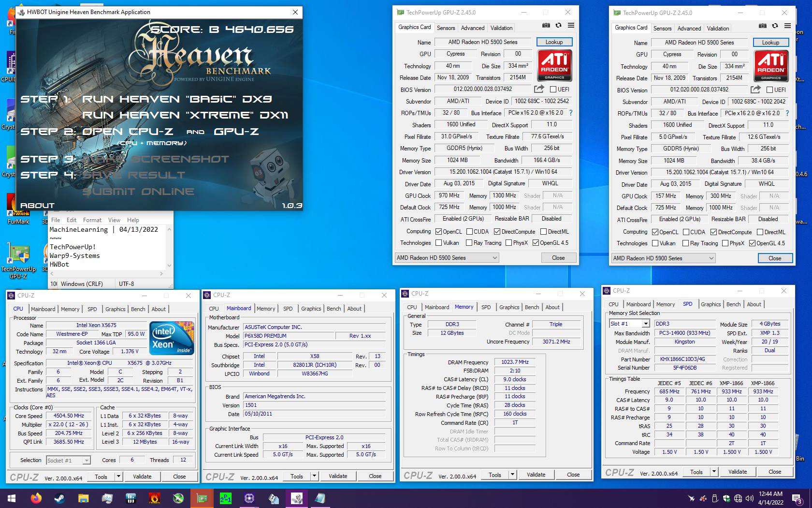Open Graphics tab in CPU-Z SPD window
The image size is (812, 508).
click(710, 304)
